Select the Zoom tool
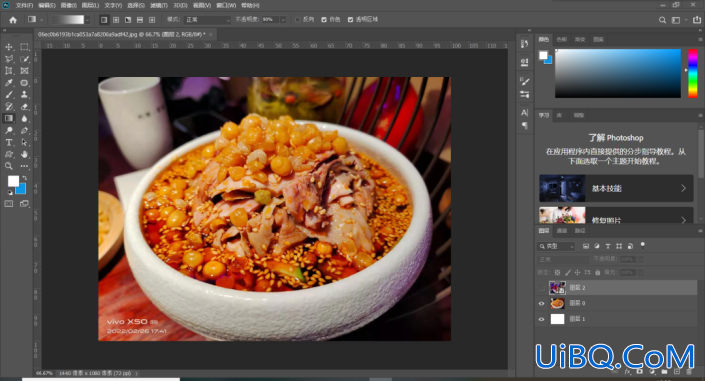The image size is (705, 381). click(9, 166)
